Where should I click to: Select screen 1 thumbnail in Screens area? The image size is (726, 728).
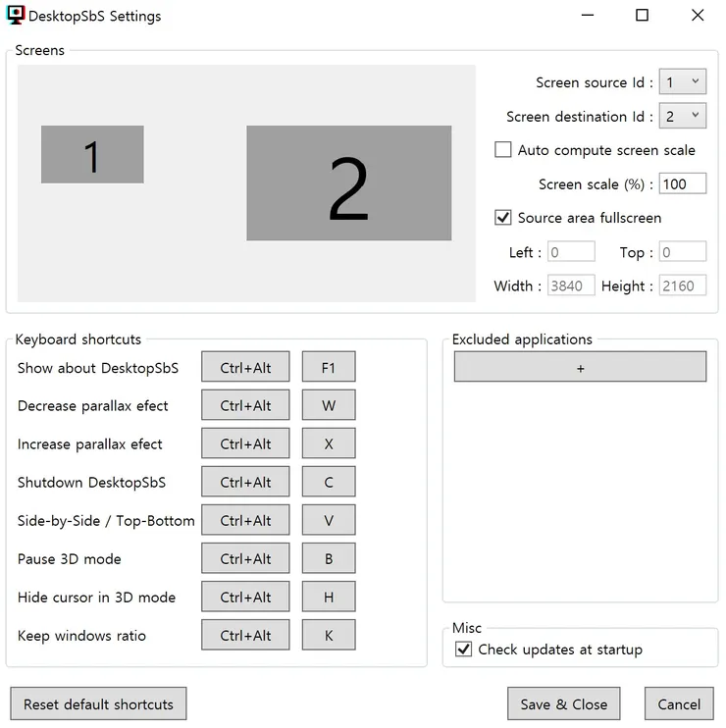92,154
